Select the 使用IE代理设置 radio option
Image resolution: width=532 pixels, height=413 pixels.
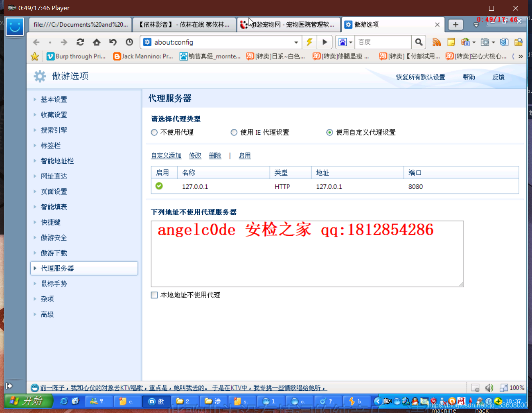coord(234,132)
